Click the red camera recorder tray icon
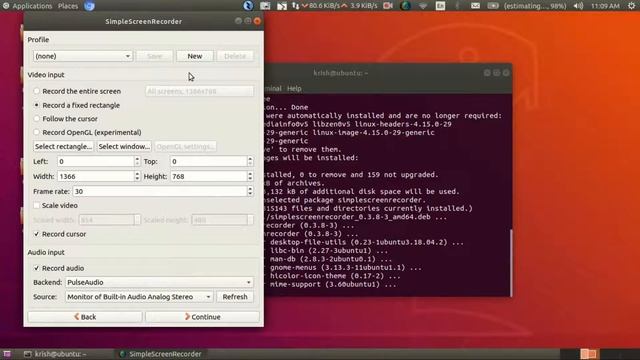The height and width of the screenshot is (360, 640). [x=388, y=6]
